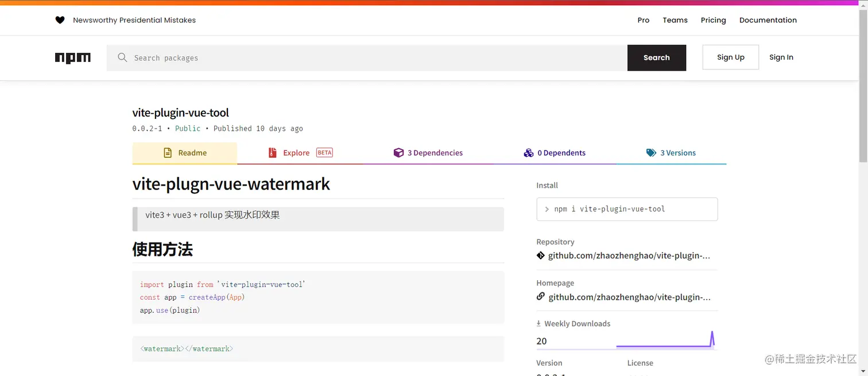Image resolution: width=868 pixels, height=376 pixels.
Task: Click the Install label
Action: (547, 185)
